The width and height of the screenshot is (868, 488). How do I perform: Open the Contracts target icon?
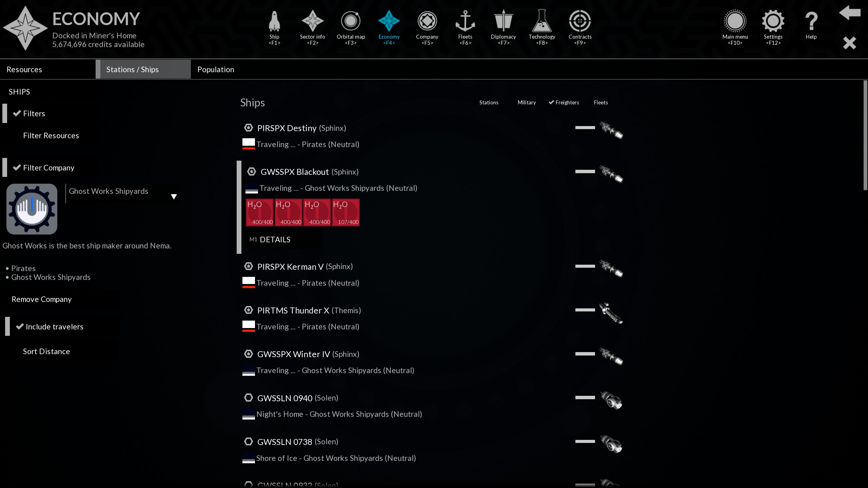(580, 21)
